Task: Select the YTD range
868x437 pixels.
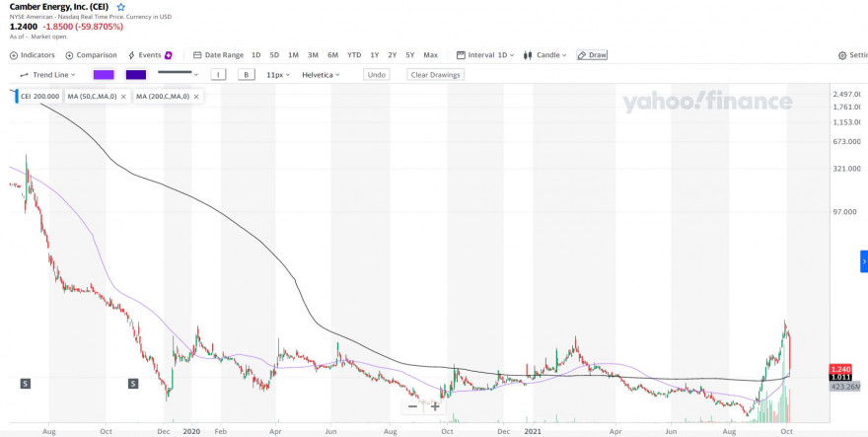Action: click(x=354, y=55)
